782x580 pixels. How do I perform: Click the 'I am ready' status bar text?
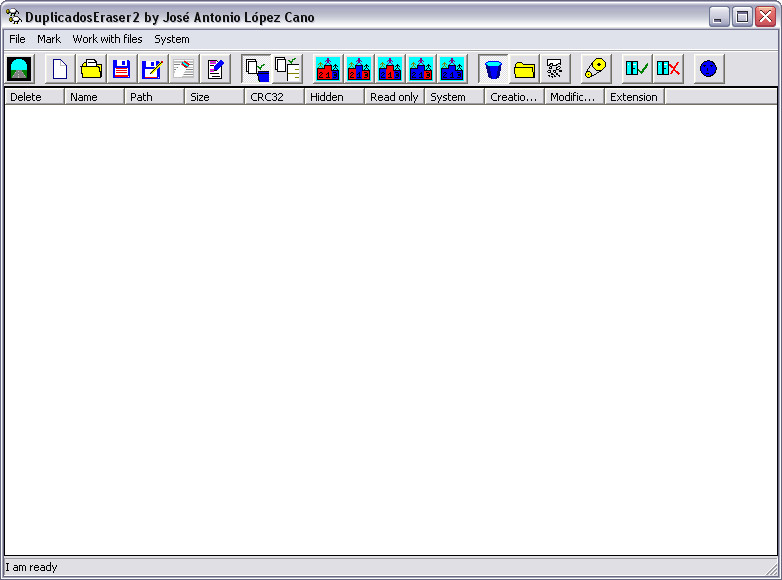click(31, 567)
